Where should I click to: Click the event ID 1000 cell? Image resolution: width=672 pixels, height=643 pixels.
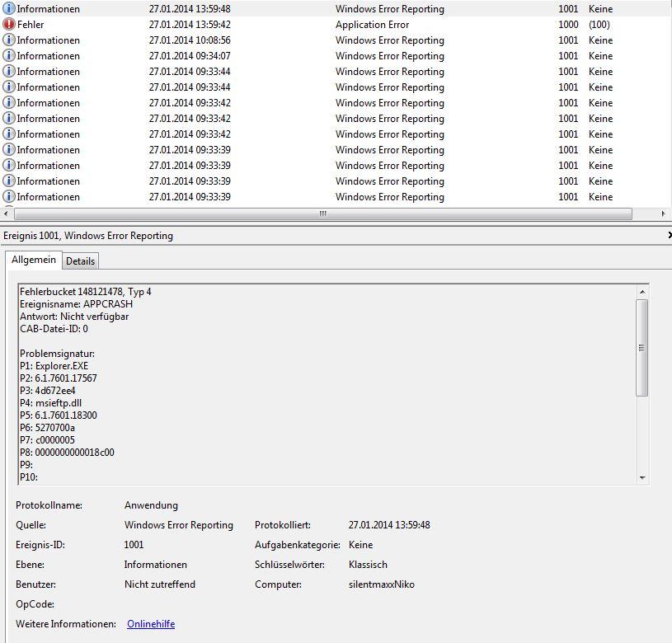pyautogui.click(x=568, y=25)
